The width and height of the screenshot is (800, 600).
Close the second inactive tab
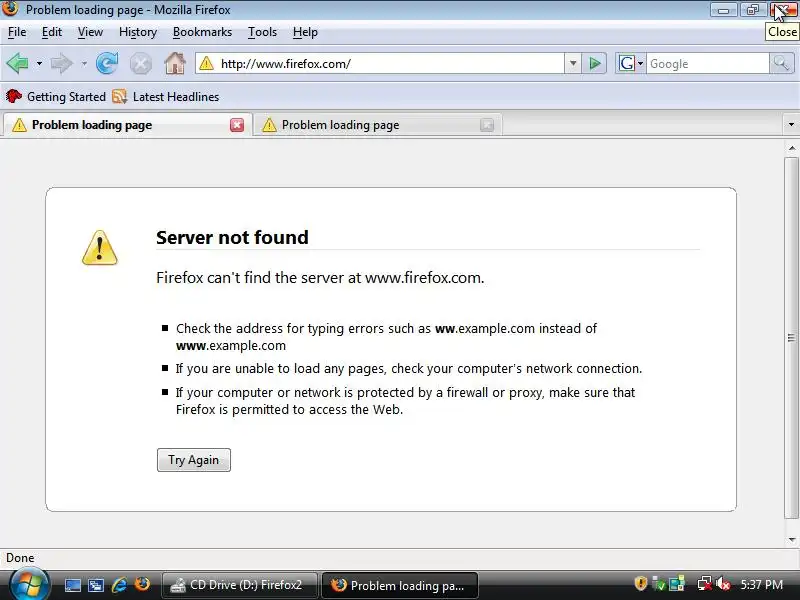tap(487, 125)
